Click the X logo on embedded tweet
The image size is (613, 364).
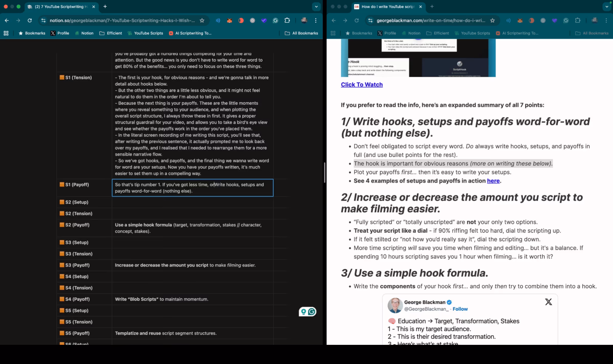(548, 302)
